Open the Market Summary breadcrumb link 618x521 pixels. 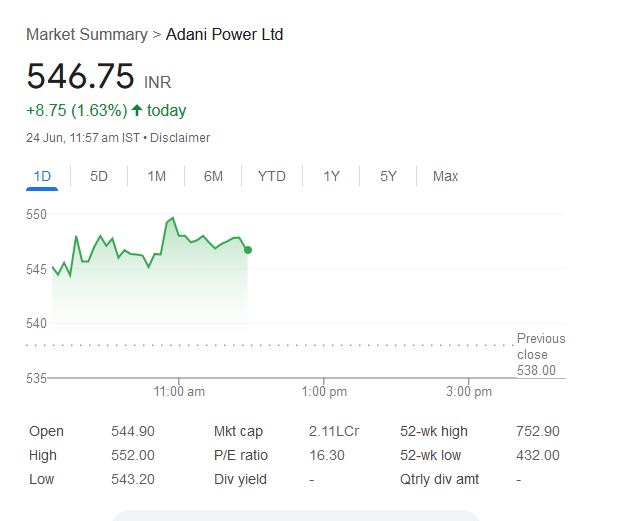pyautogui.click(x=87, y=35)
